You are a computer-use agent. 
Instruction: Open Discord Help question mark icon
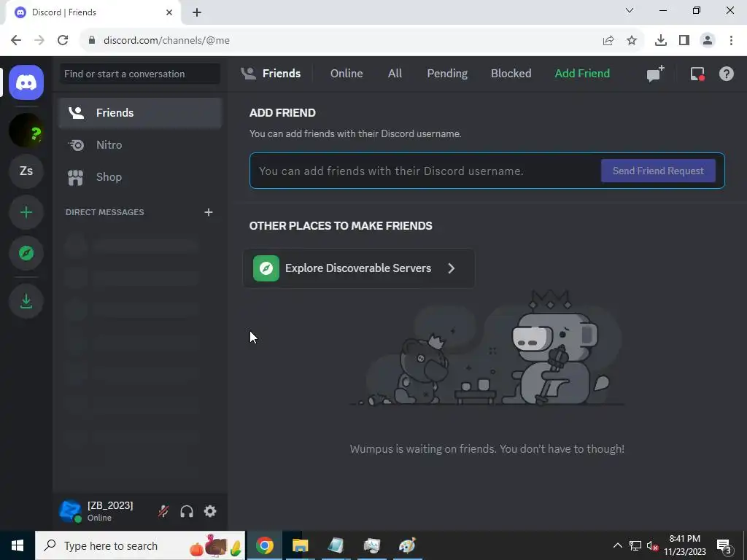(726, 74)
